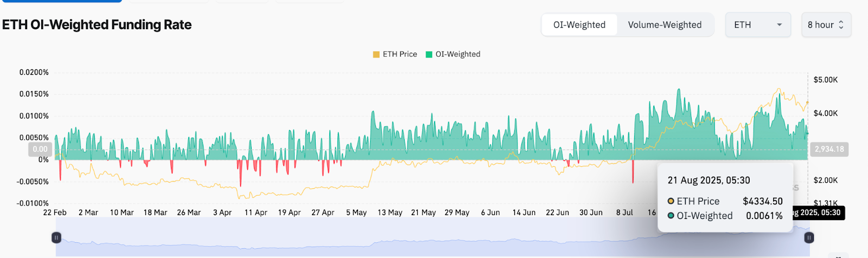Click the ETH dropdown caret arrow
This screenshot has width=868, height=258.
780,25
